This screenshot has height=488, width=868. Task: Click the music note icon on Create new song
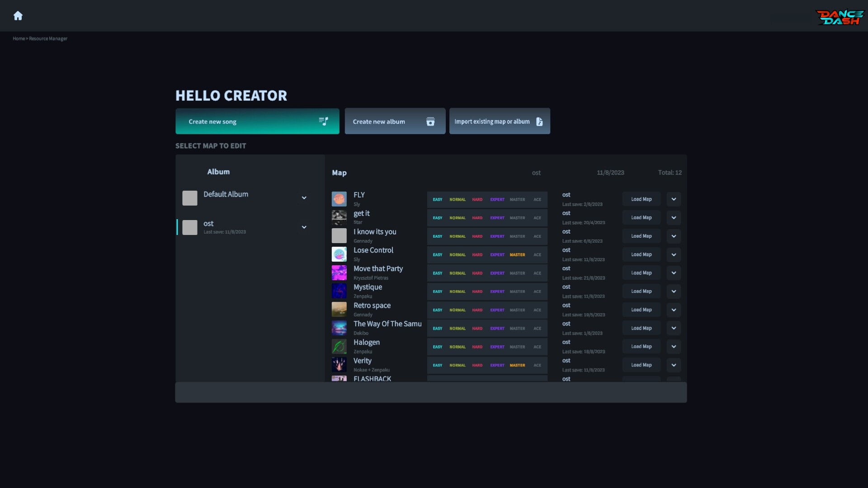[323, 121]
